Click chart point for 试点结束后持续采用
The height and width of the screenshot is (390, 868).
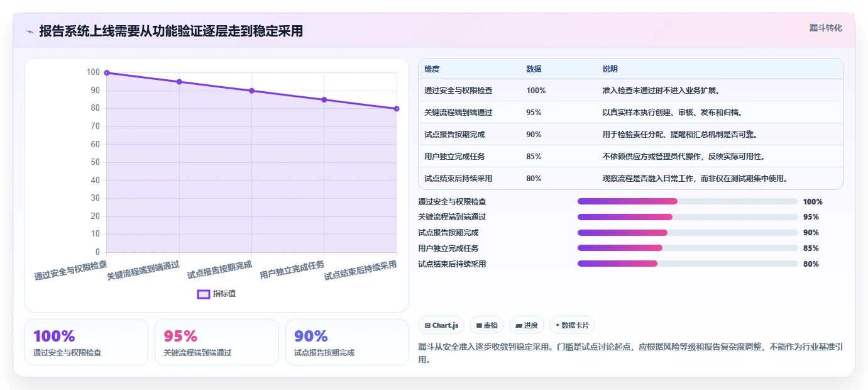tap(397, 109)
